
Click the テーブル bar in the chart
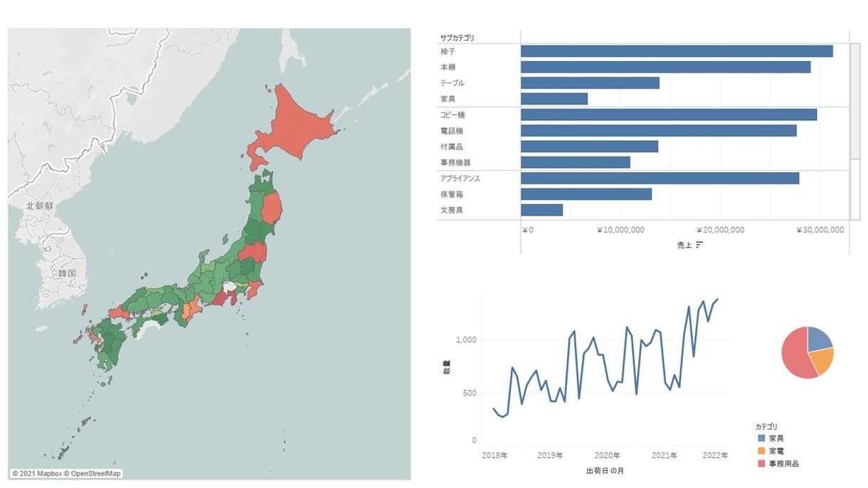pos(590,83)
